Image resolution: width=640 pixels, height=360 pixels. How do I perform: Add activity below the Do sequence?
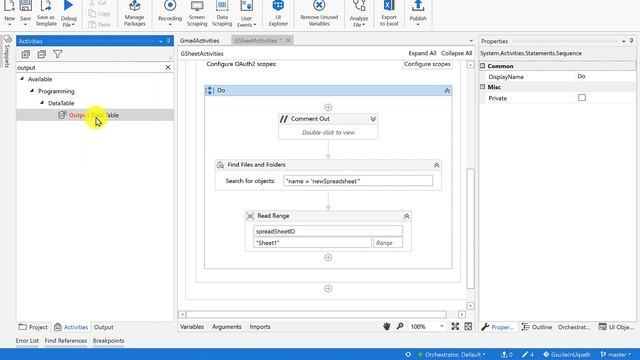pos(328,289)
